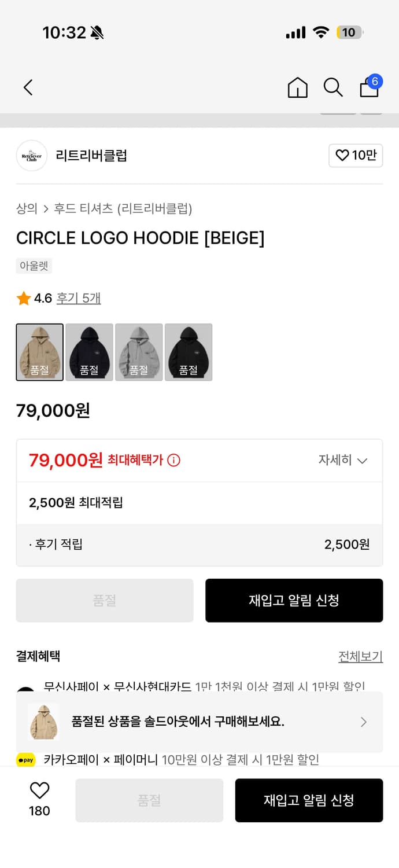
Task: Tap the star icon next to 4.6 rating
Action: (x=24, y=298)
